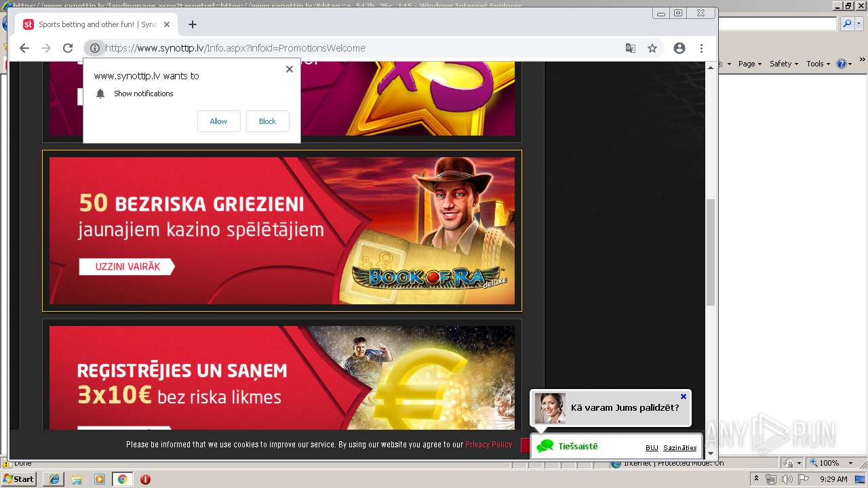Open the Chrome profile avatar

[x=679, y=48]
